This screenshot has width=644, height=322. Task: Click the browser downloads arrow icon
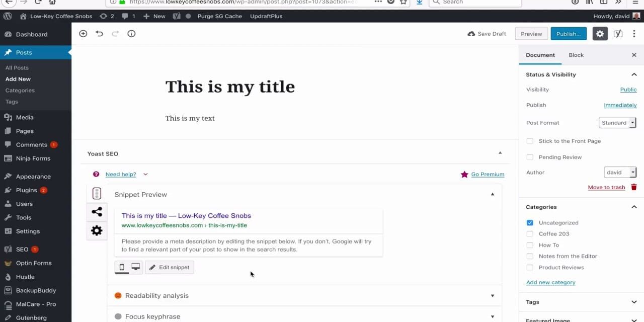click(x=420, y=2)
